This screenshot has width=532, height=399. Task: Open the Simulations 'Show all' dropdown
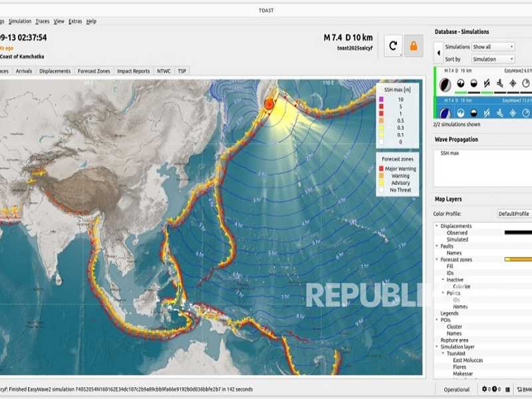[493, 47]
